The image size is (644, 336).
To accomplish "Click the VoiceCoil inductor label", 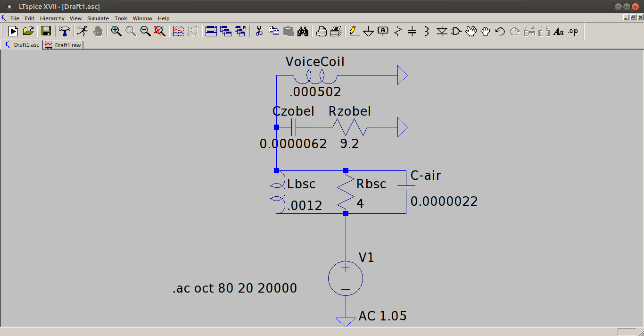I will coord(315,62).
